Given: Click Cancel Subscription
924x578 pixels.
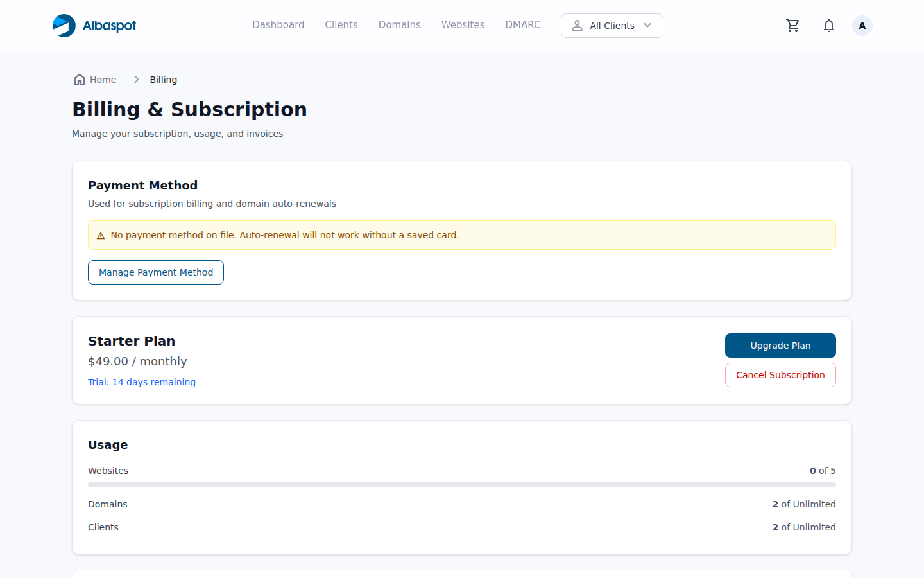Looking at the screenshot, I should [780, 374].
